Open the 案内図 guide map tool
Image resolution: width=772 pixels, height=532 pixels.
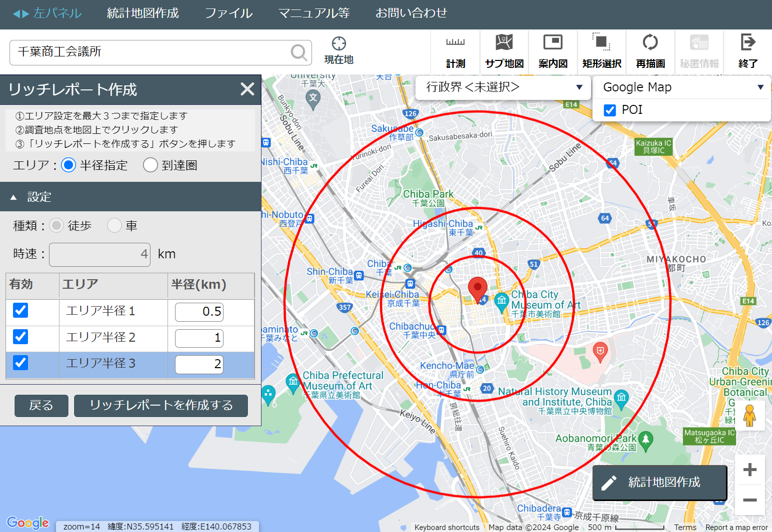point(553,52)
